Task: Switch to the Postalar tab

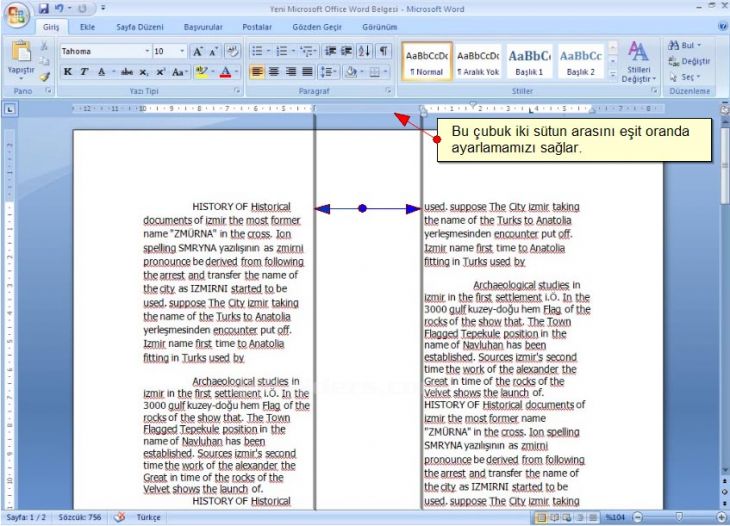Action: [257, 27]
